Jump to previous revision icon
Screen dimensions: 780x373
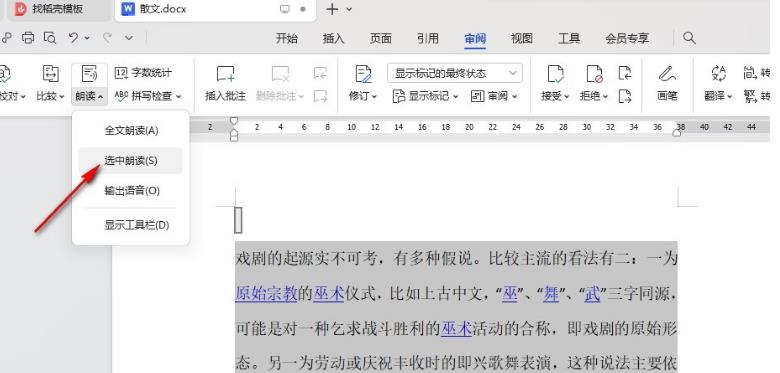(x=625, y=74)
